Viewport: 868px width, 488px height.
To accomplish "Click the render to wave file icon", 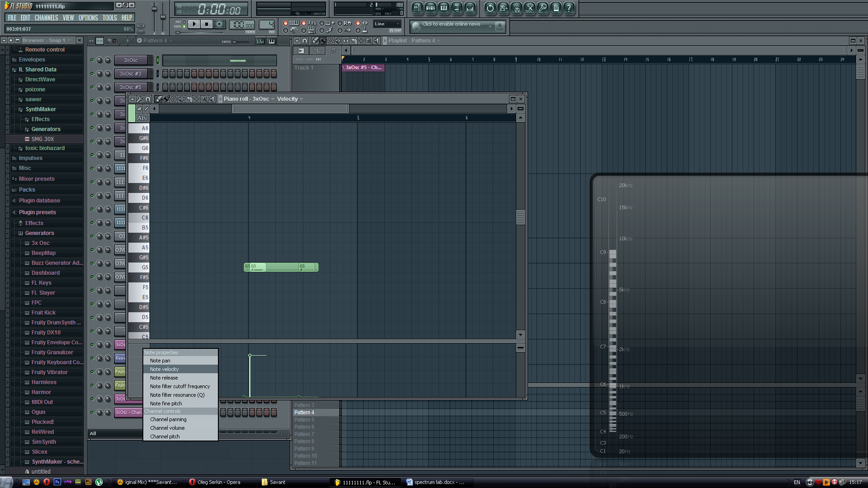I will tap(516, 8).
